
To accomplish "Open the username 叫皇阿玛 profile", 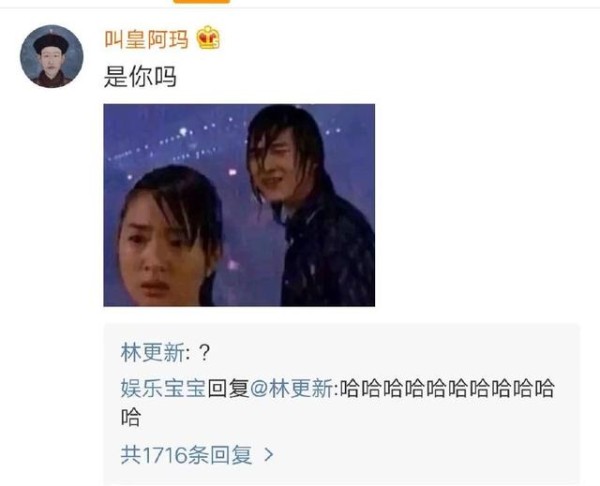I will (x=147, y=39).
